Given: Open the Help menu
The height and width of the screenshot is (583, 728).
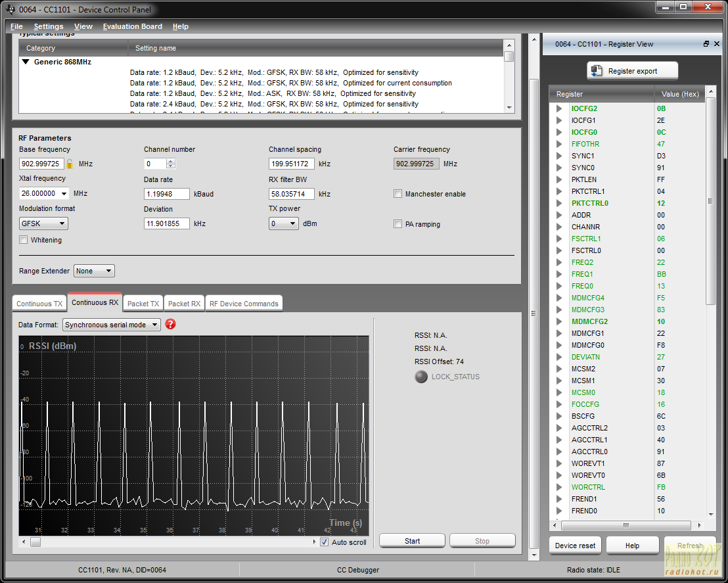Looking at the screenshot, I should point(180,26).
